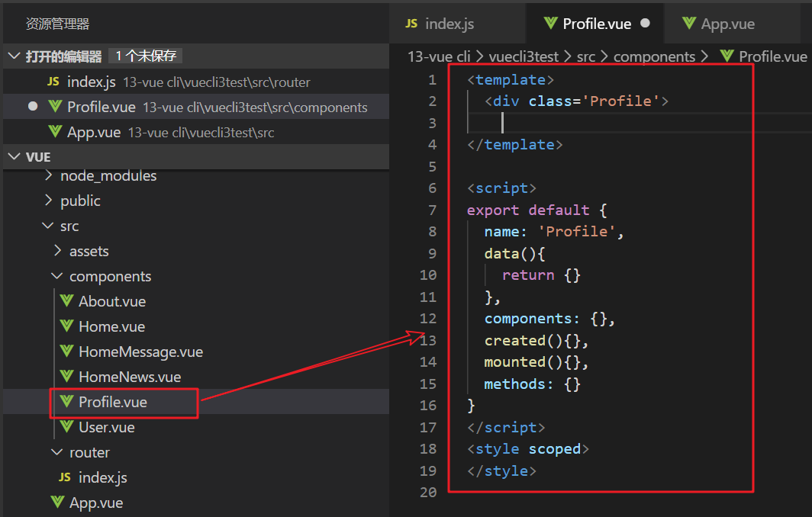Place the cursor on line 10 return statement
The width and height of the screenshot is (812, 517).
(528, 275)
